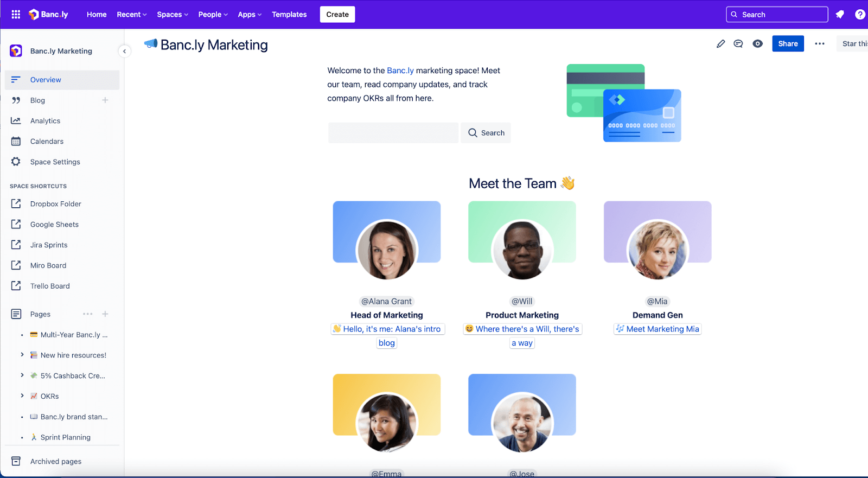This screenshot has width=868, height=478.
Task: Open the notifications icon in top bar
Action: pos(840,15)
